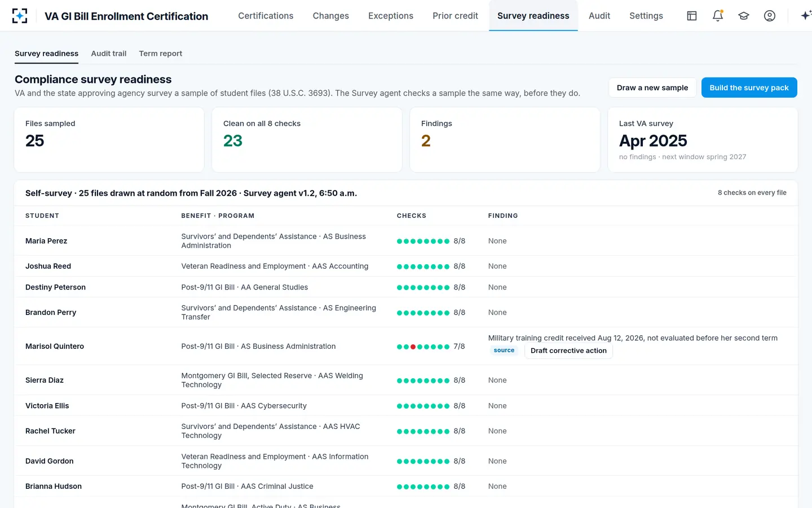Image resolution: width=812 pixels, height=508 pixels.
Task: Open the Settings tab
Action: (646, 16)
